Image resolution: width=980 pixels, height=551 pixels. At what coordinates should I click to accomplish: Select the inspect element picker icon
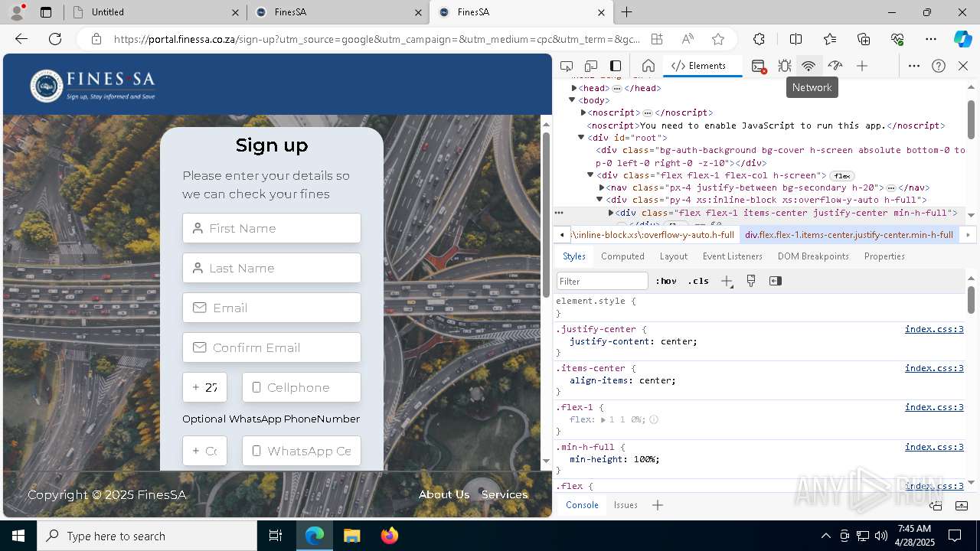[x=567, y=66]
